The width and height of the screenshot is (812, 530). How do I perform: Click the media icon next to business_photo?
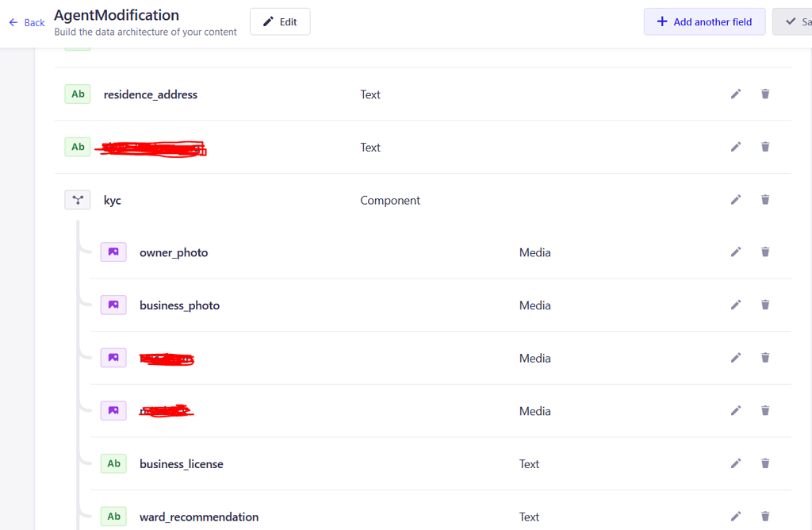[x=113, y=305]
